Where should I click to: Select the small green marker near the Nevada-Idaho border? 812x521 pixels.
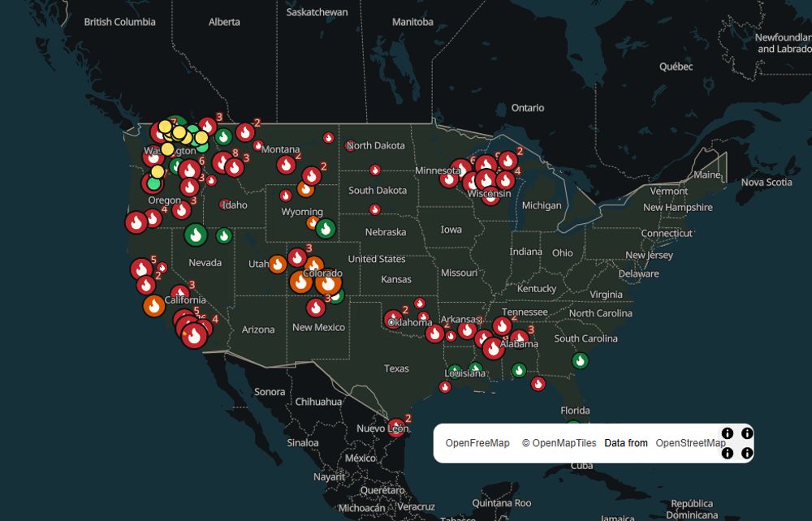(x=224, y=236)
